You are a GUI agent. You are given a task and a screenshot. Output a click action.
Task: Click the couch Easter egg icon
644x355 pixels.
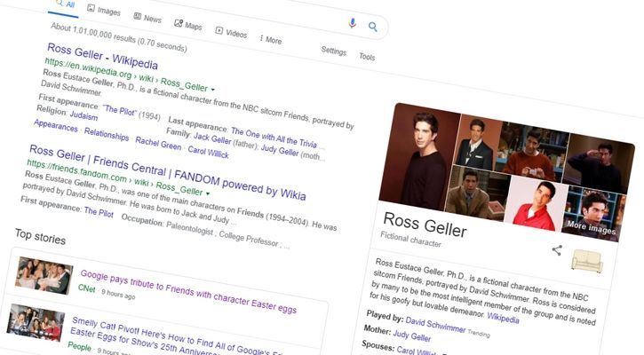click(x=587, y=261)
